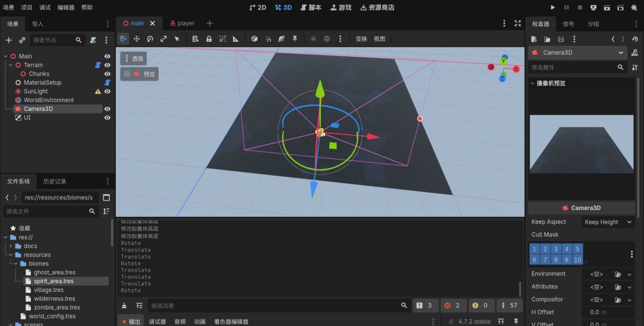644x326 pixels.
Task: Open object history icon in inspector
Action: pos(636,39)
